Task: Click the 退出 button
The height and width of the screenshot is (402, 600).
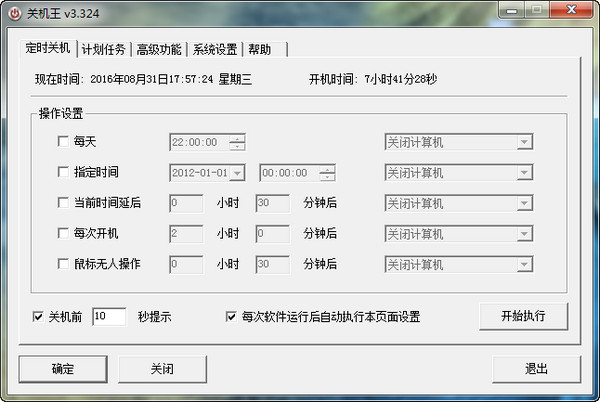Action: click(x=536, y=369)
